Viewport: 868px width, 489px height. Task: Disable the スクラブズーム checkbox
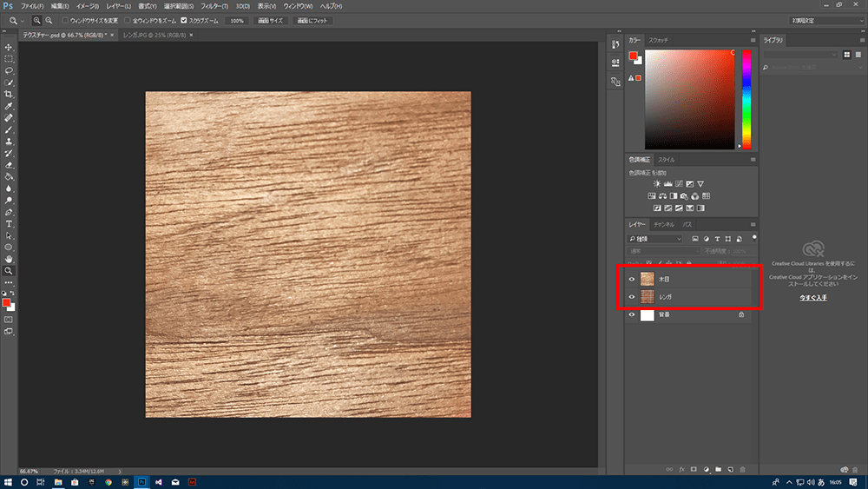(183, 20)
